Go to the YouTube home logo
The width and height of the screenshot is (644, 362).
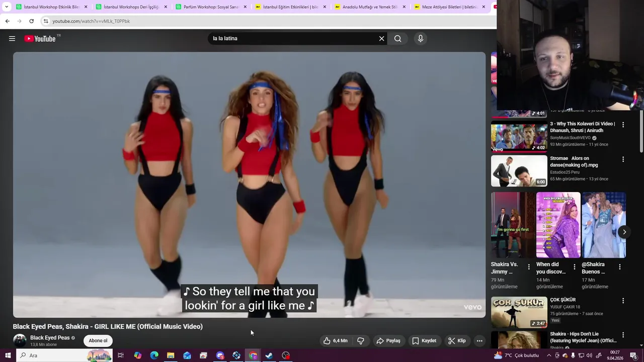[40, 39]
